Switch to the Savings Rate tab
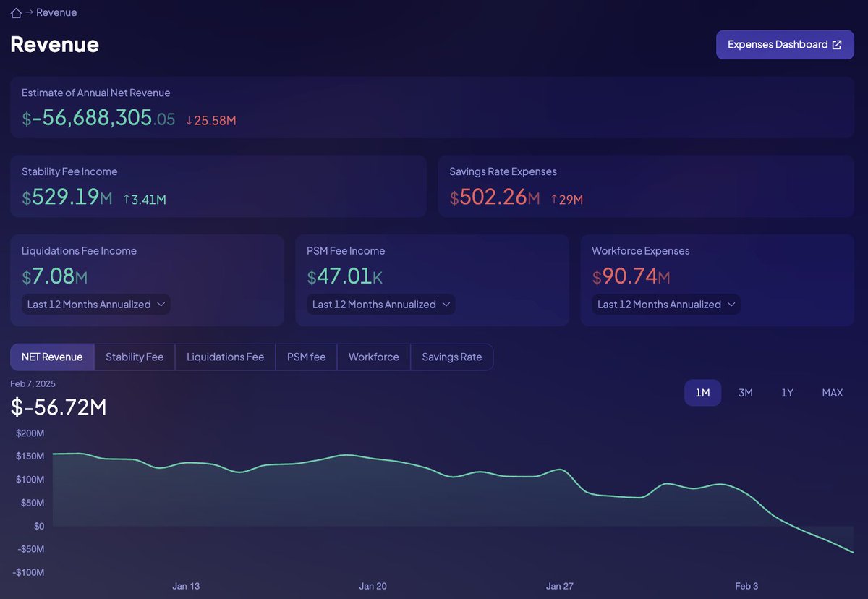Screen dimensions: 868x599 [451, 357]
